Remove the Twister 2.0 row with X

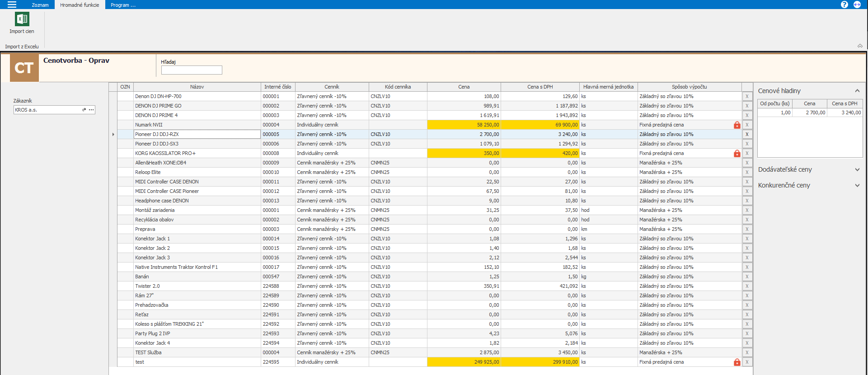747,286
